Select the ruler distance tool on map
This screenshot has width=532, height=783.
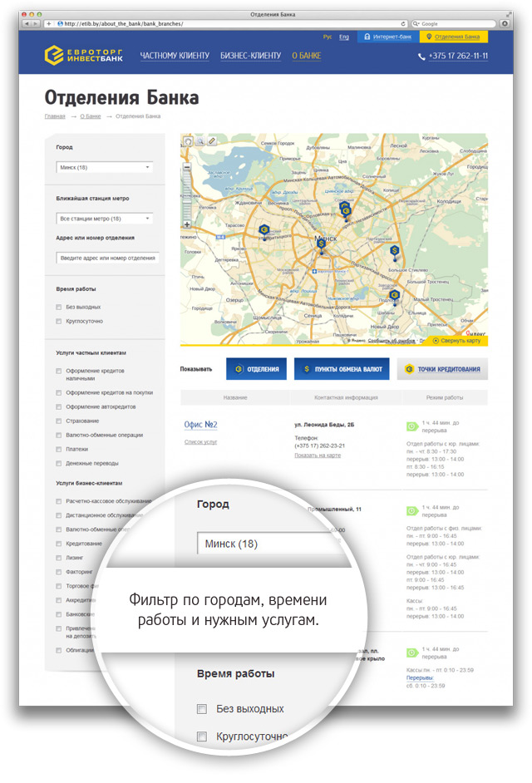tap(212, 141)
